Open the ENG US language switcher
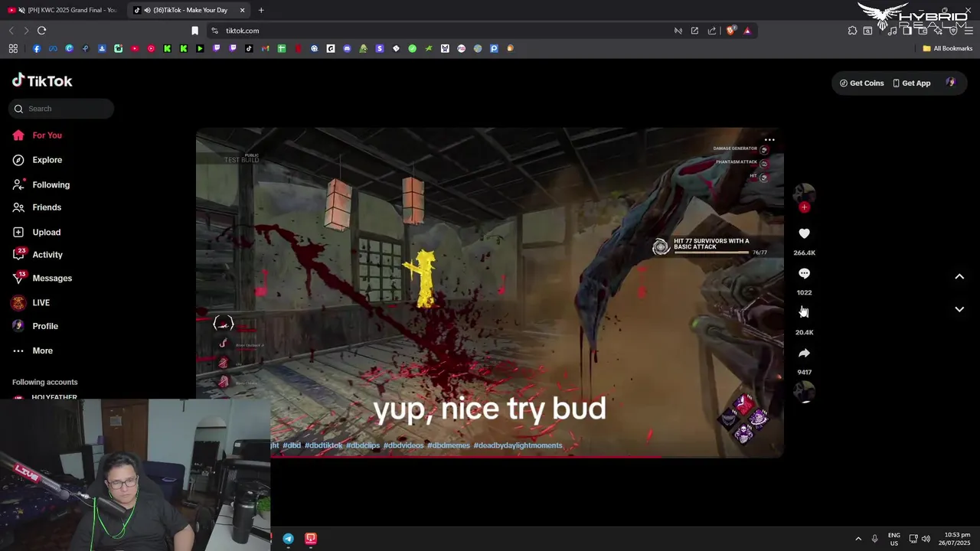This screenshot has height=551, width=980. point(893,539)
